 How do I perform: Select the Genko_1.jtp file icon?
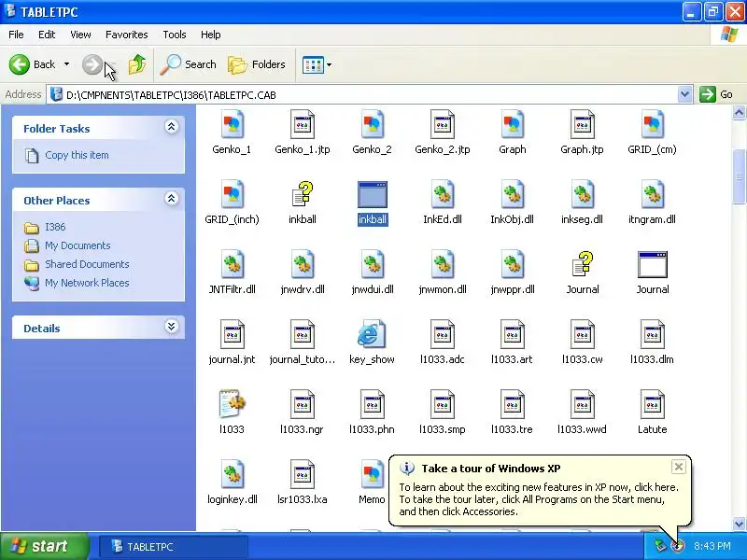pos(302,125)
